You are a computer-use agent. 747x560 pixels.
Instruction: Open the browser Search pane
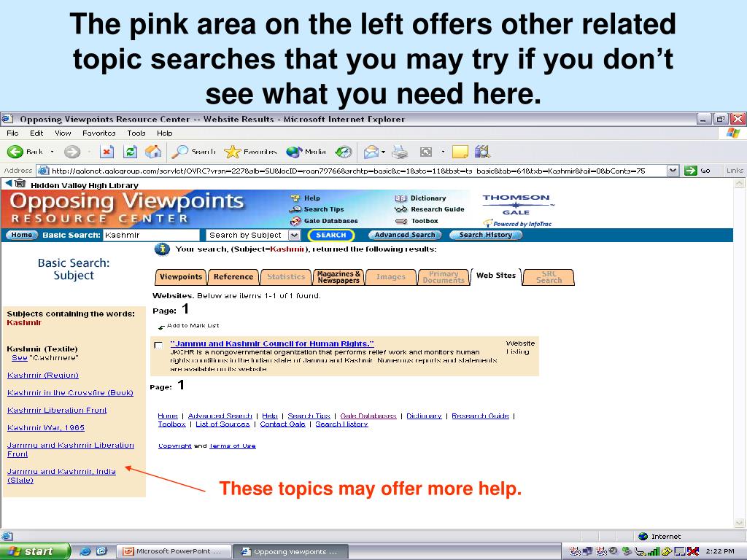[x=193, y=152]
